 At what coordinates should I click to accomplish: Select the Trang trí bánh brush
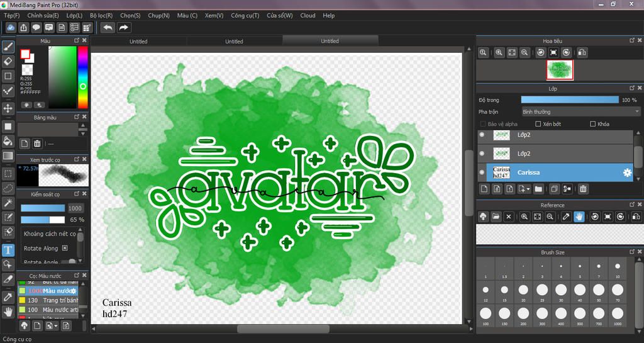pyautogui.click(x=48, y=300)
